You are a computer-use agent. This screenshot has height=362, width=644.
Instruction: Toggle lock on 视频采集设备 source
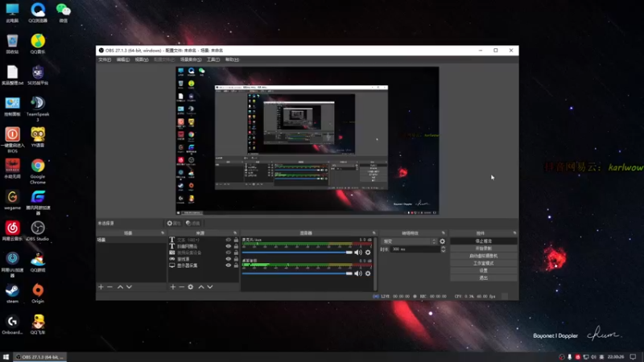[236, 253]
